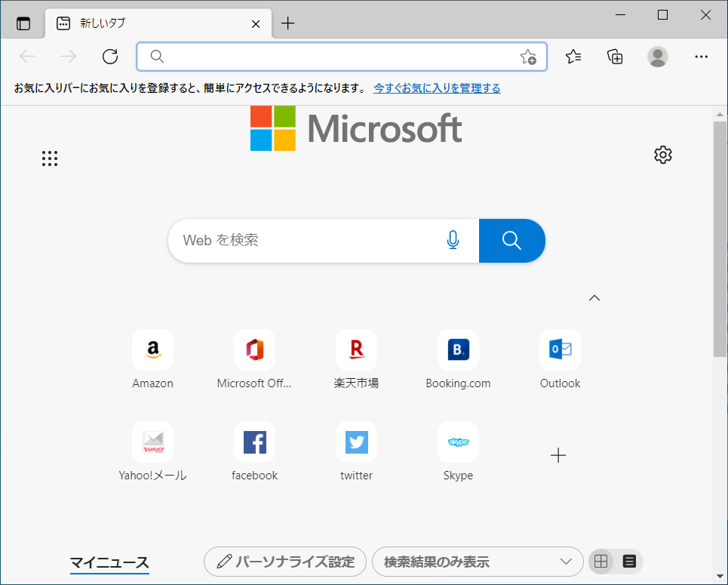Viewport: 728px width, 585px height.
Task: Close the 新しいタブ tab
Action: coord(256,23)
